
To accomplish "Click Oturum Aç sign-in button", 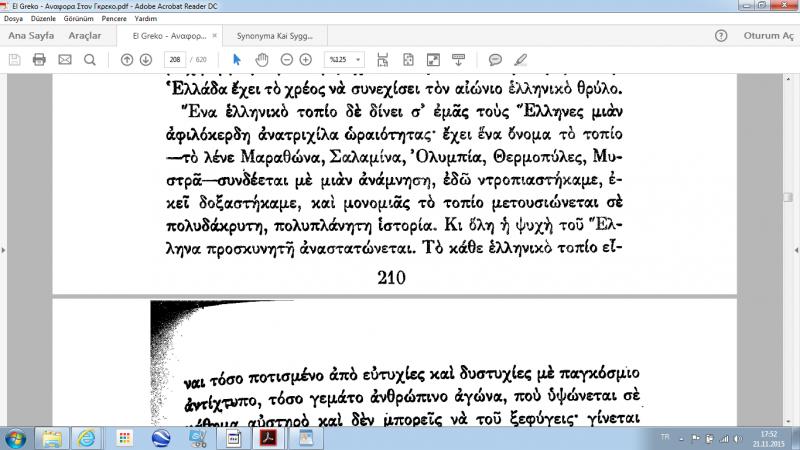I will pos(768,36).
